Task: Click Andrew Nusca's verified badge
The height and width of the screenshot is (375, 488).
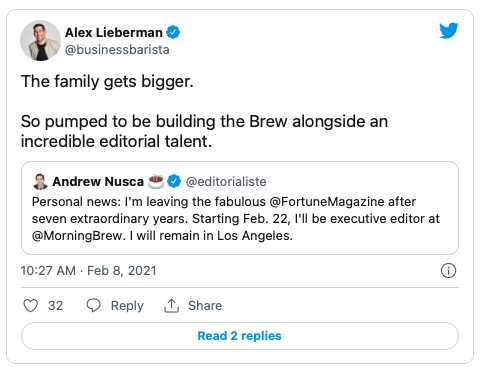Action: pyautogui.click(x=174, y=181)
